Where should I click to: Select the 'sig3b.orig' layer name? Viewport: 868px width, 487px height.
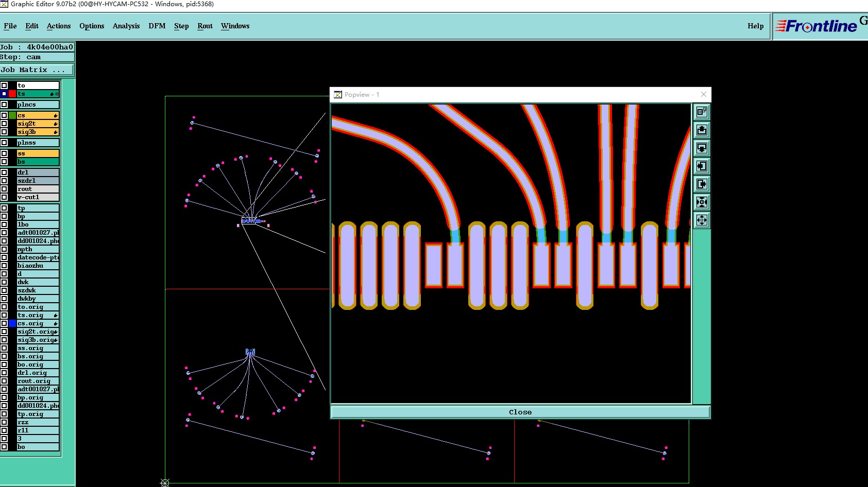(38, 340)
